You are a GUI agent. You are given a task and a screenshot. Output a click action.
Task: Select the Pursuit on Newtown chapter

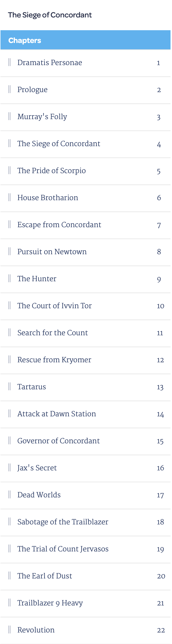coord(86,252)
